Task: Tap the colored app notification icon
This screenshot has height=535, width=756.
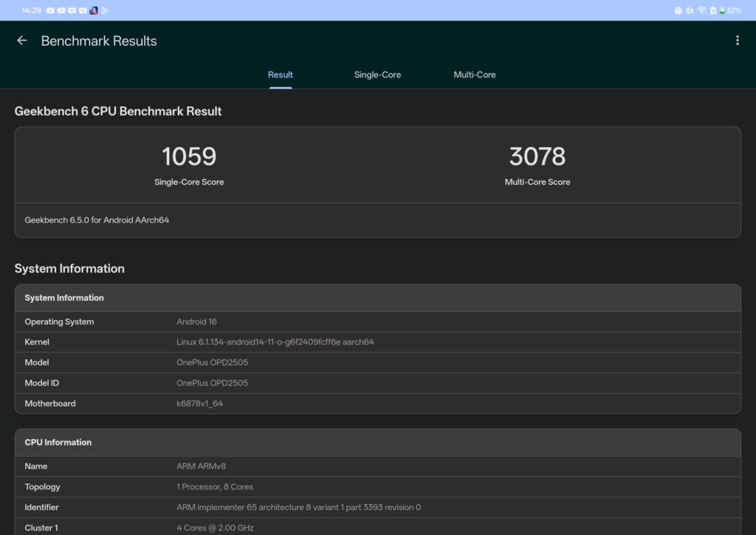Action: click(94, 10)
